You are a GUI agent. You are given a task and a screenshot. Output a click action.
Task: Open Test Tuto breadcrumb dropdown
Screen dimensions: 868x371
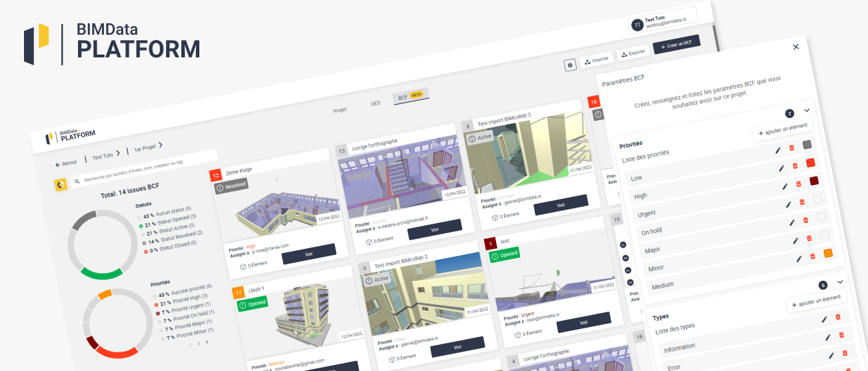[106, 155]
